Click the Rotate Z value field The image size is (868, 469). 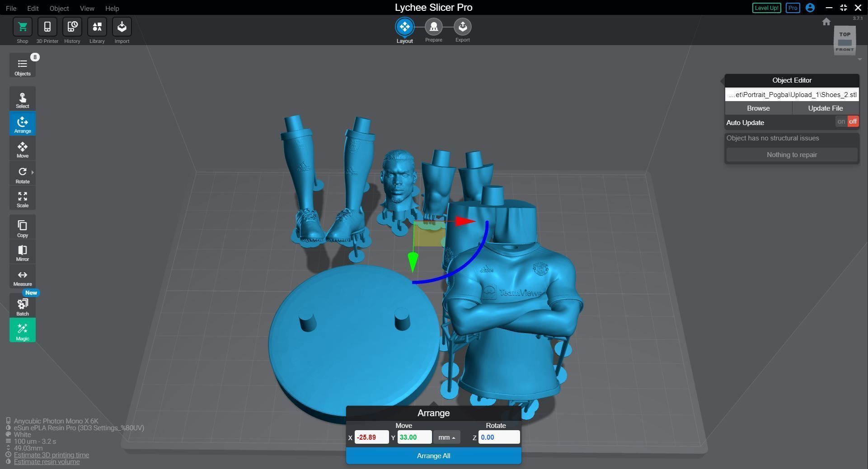499,437
